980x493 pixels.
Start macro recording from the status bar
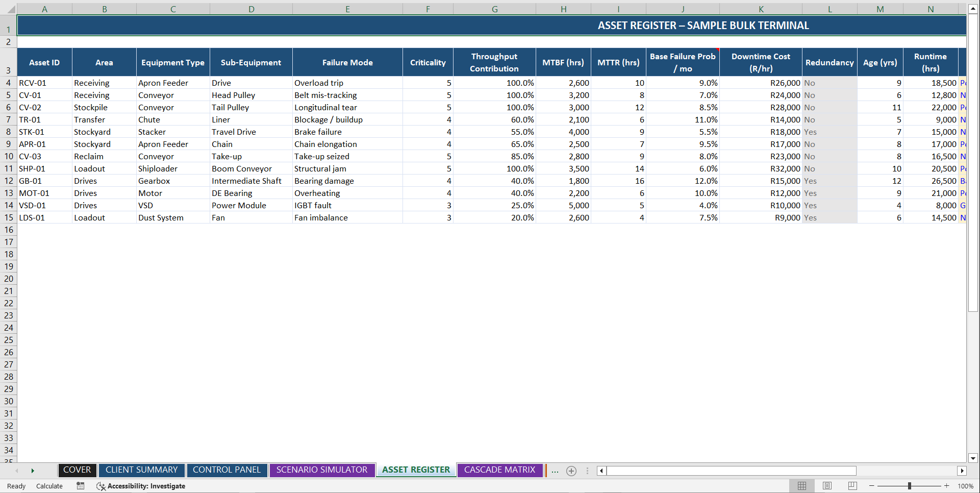click(x=80, y=486)
